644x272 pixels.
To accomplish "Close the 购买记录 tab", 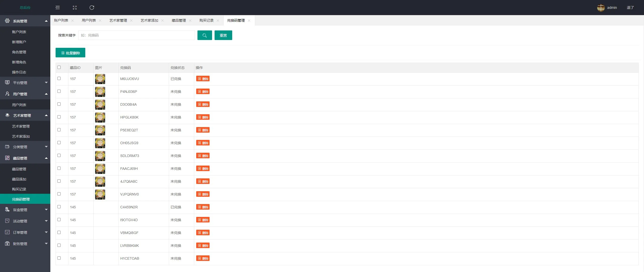I will click(x=218, y=21).
